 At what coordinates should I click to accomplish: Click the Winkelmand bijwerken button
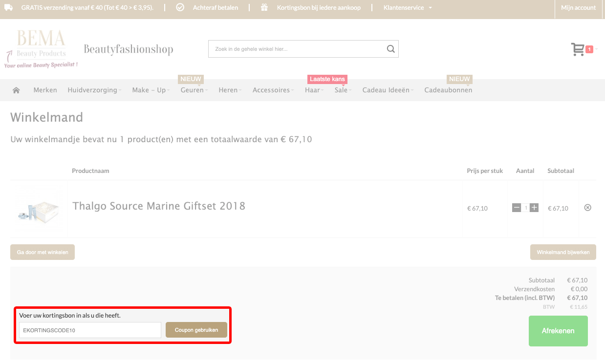(x=563, y=252)
